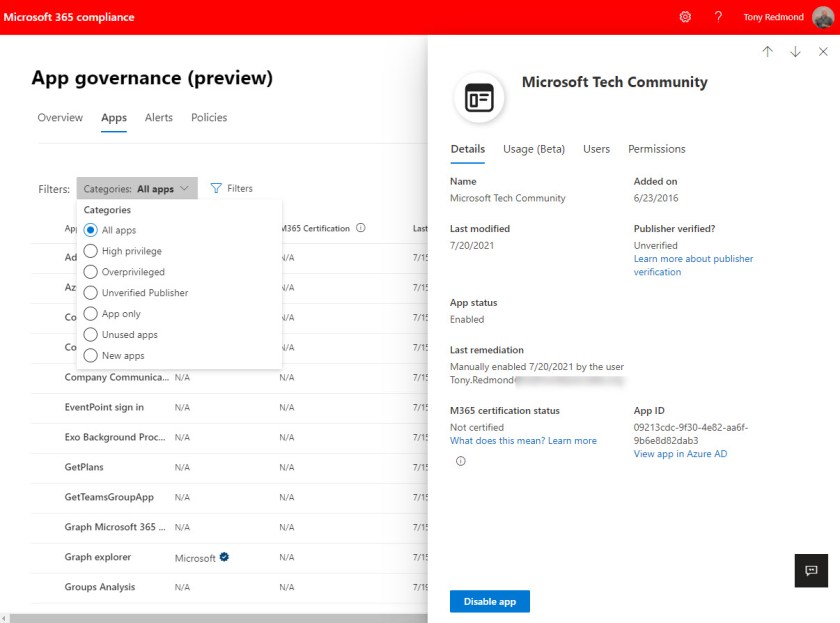Viewport: 840px width, 623px height.
Task: Collapse the Categories: All apps dropdown
Action: (x=137, y=189)
